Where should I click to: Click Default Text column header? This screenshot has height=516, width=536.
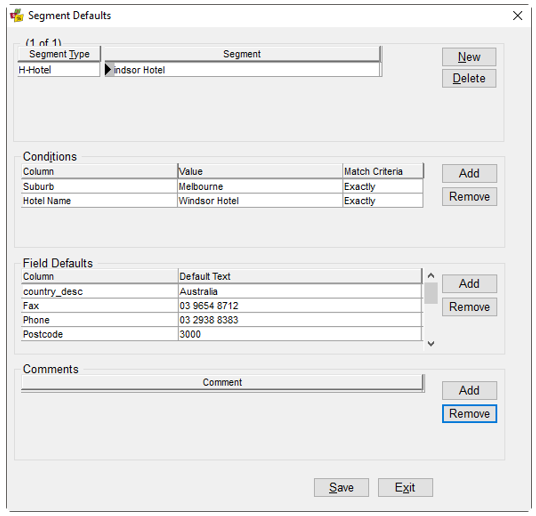(300, 276)
